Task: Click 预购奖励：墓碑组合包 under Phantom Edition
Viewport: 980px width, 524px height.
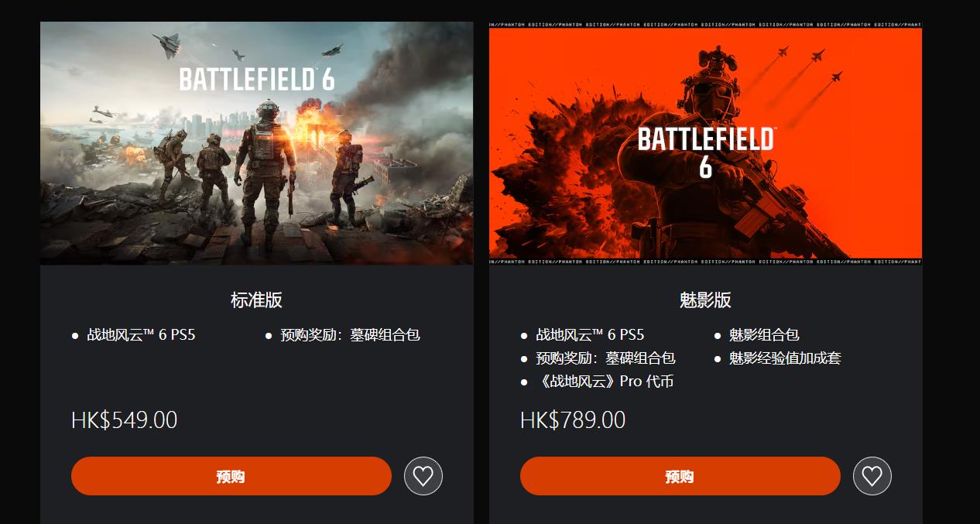Action: (x=605, y=358)
